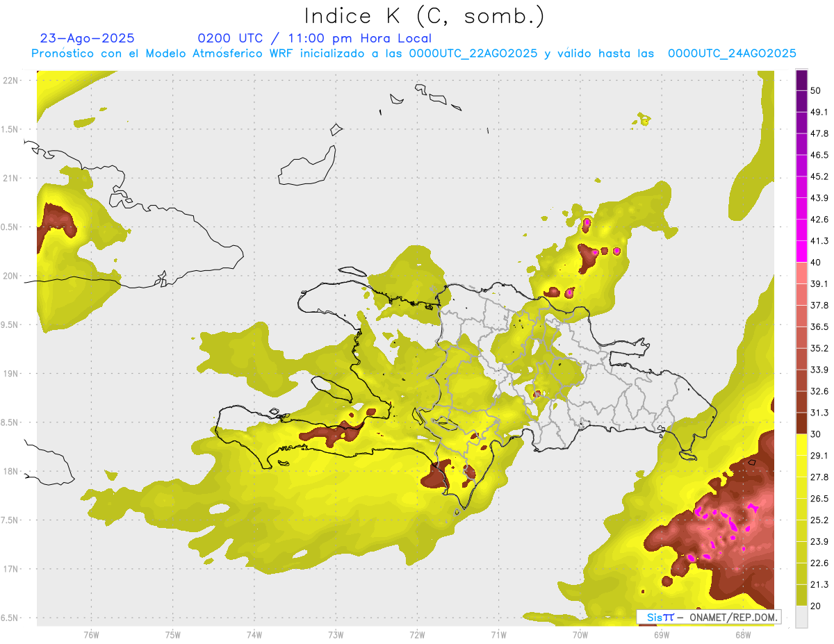834x644 pixels.
Task: Click the 18N latitude axis label
Action: (x=10, y=471)
